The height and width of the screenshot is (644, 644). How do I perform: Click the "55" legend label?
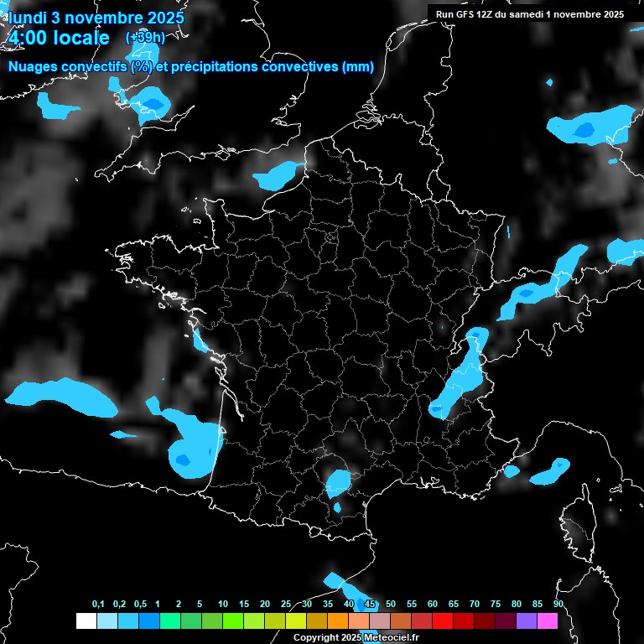(412, 604)
